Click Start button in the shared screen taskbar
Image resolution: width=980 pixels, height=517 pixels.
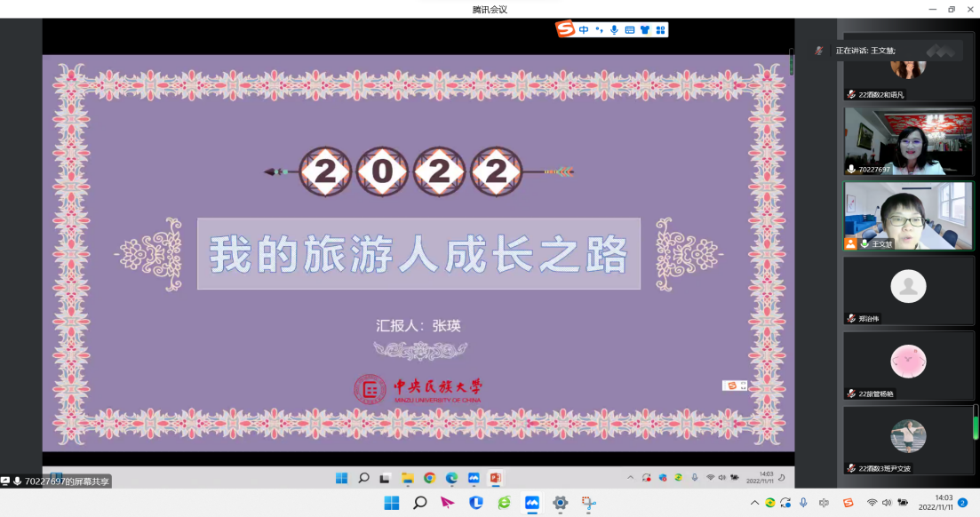point(341,478)
